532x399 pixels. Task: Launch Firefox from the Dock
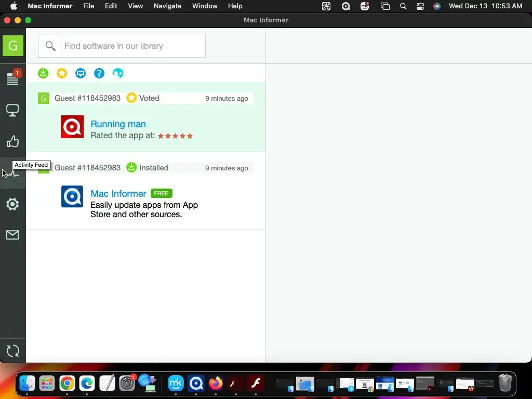pos(216,383)
